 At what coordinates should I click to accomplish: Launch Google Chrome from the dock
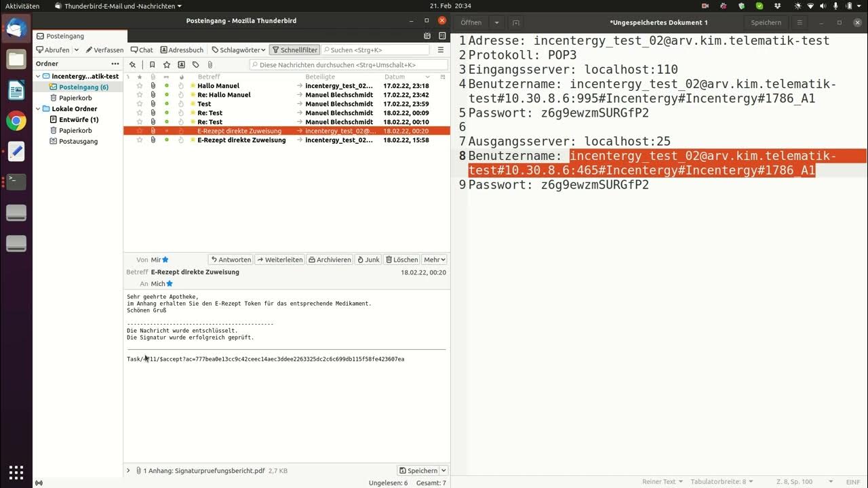(x=16, y=121)
